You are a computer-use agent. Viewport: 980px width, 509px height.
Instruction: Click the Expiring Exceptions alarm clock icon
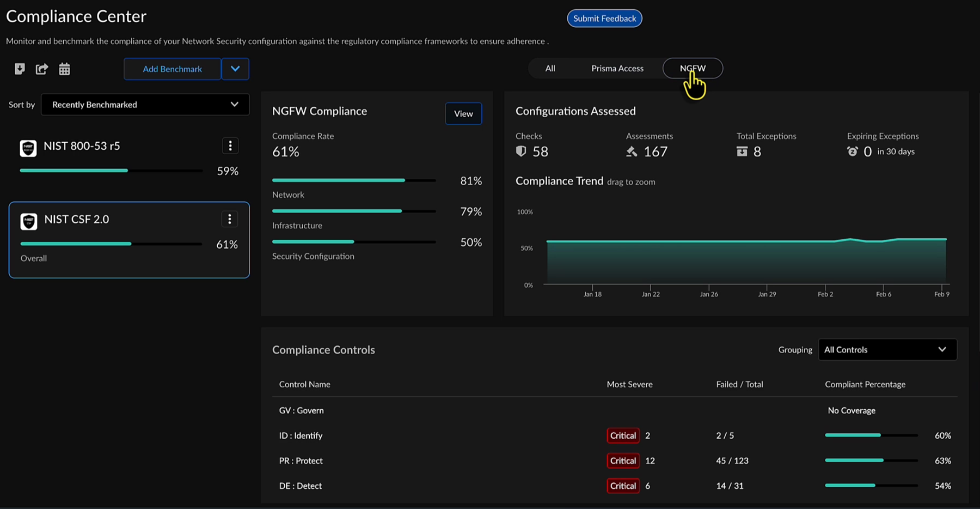[853, 152]
